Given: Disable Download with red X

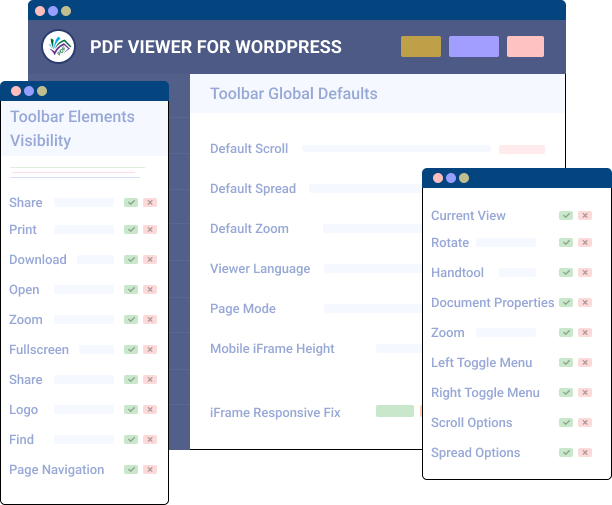Looking at the screenshot, I should pos(150,260).
